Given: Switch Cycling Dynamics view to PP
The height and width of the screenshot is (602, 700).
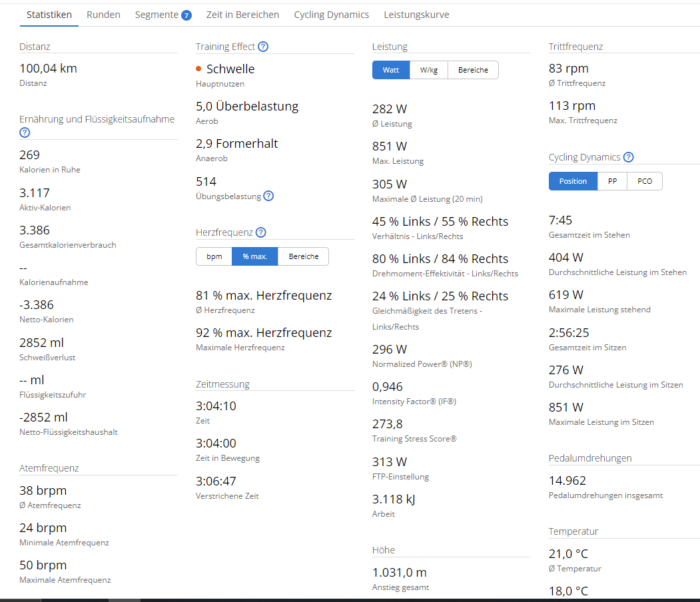Looking at the screenshot, I should 612,181.
